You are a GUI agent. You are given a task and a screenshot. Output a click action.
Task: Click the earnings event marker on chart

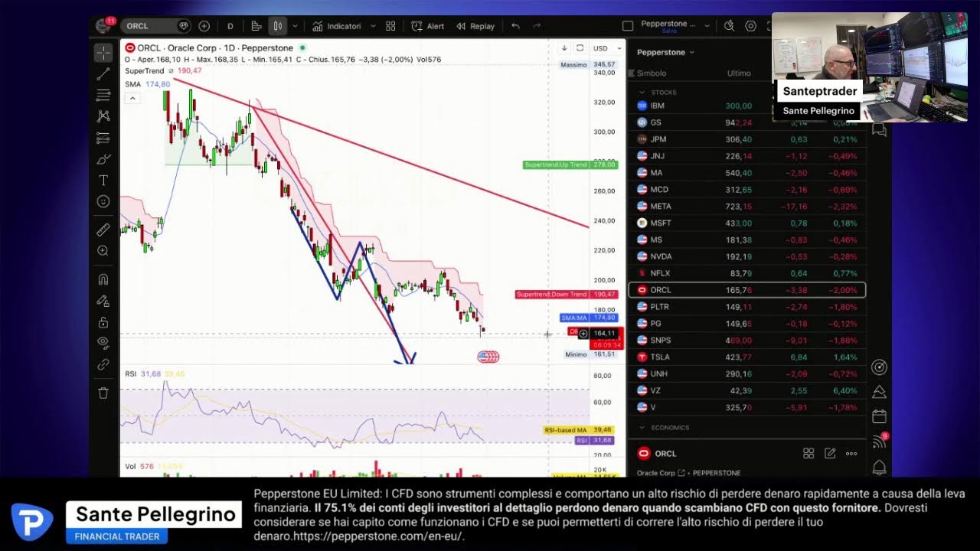488,357
